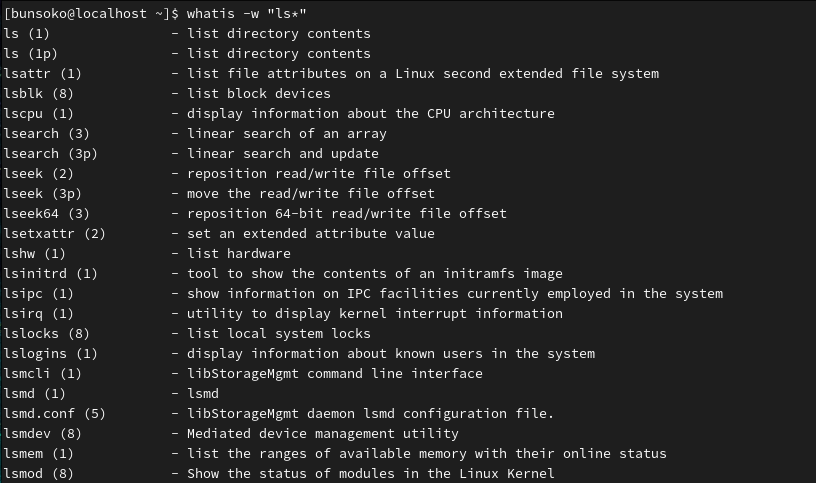Click the lshw (1) entry

[x=34, y=253]
